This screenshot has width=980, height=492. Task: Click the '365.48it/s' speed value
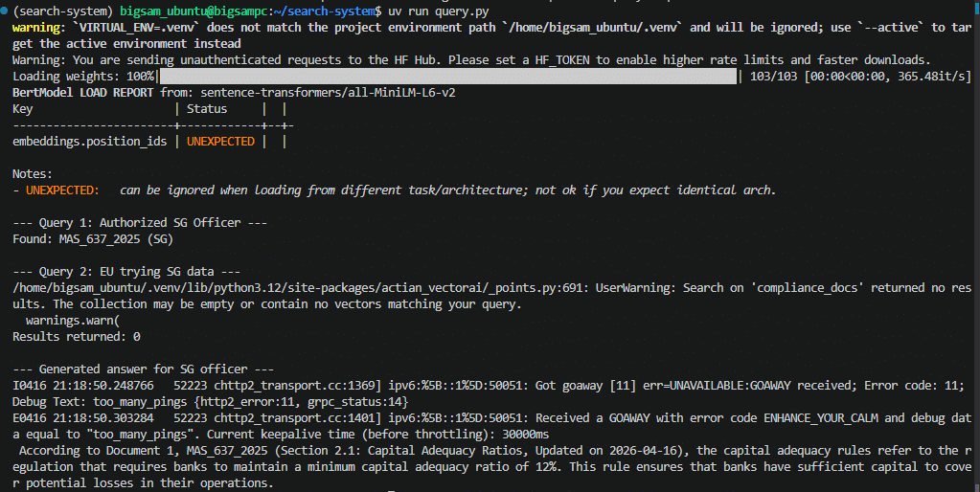pyautogui.click(x=931, y=77)
